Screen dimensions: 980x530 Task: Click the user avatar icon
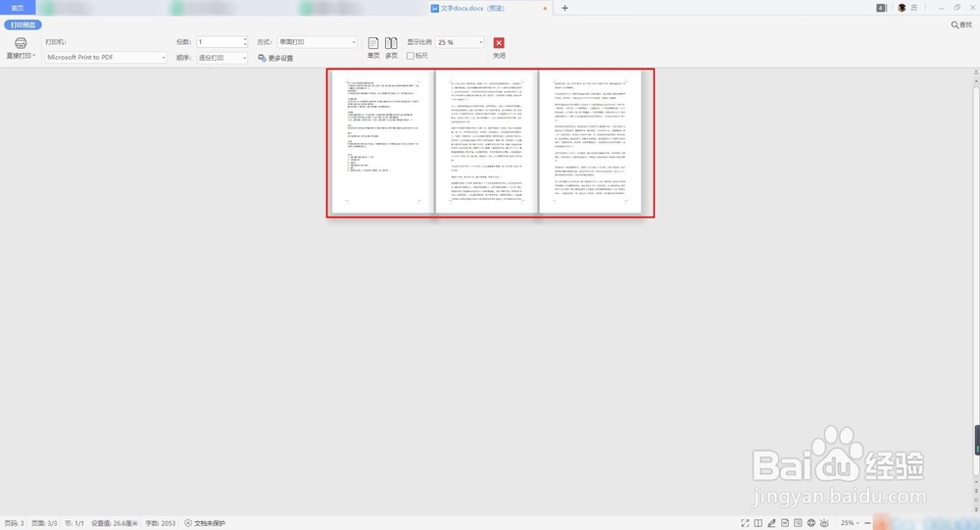pyautogui.click(x=902, y=8)
